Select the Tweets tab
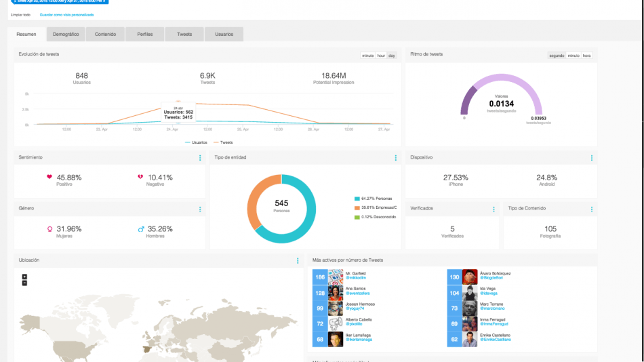 (x=184, y=34)
